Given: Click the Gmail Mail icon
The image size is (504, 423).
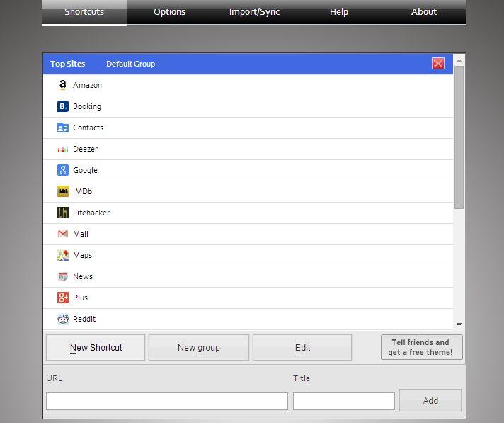Looking at the screenshot, I should coord(63,234).
